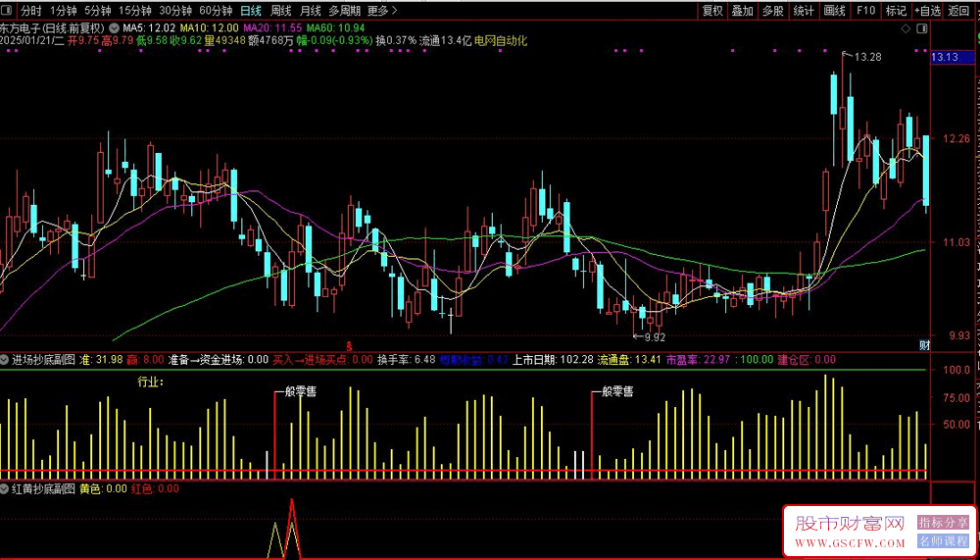
Task: Click the 建仓区: 0.00 value
Action: [807, 360]
